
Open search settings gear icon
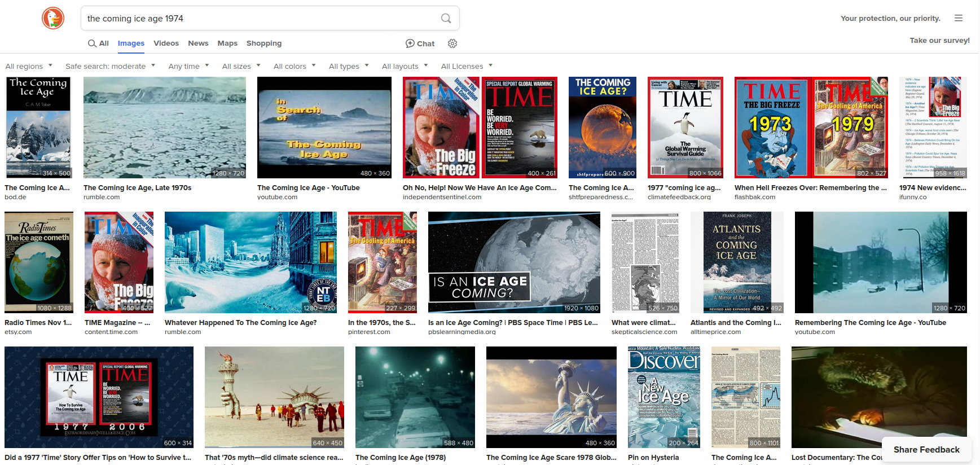pyautogui.click(x=452, y=43)
